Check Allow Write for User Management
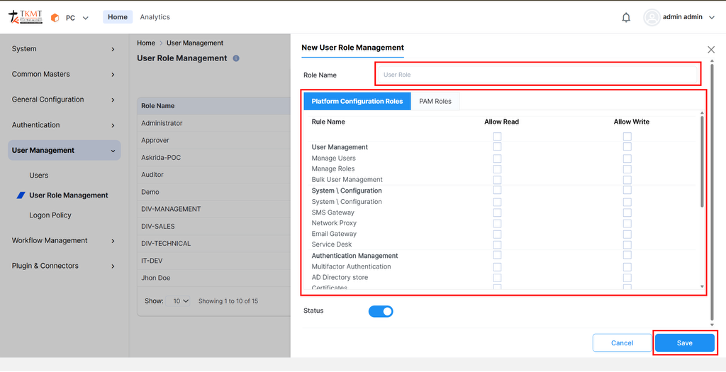Screen dimensions: 726x372 627,147
